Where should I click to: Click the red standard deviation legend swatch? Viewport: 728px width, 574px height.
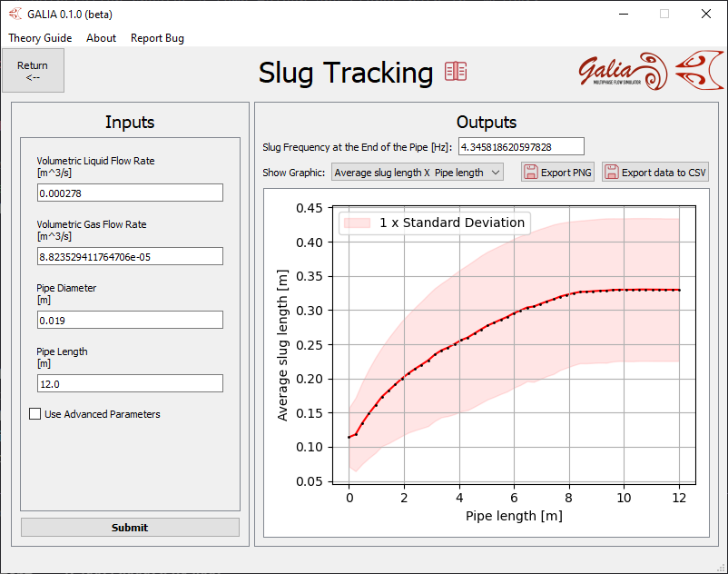tap(358, 223)
